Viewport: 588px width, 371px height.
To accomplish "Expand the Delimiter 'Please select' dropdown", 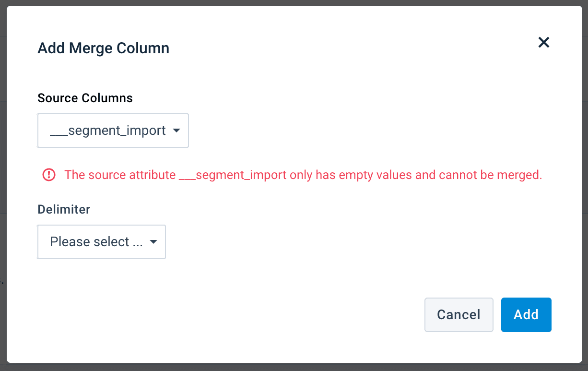I will click(102, 242).
